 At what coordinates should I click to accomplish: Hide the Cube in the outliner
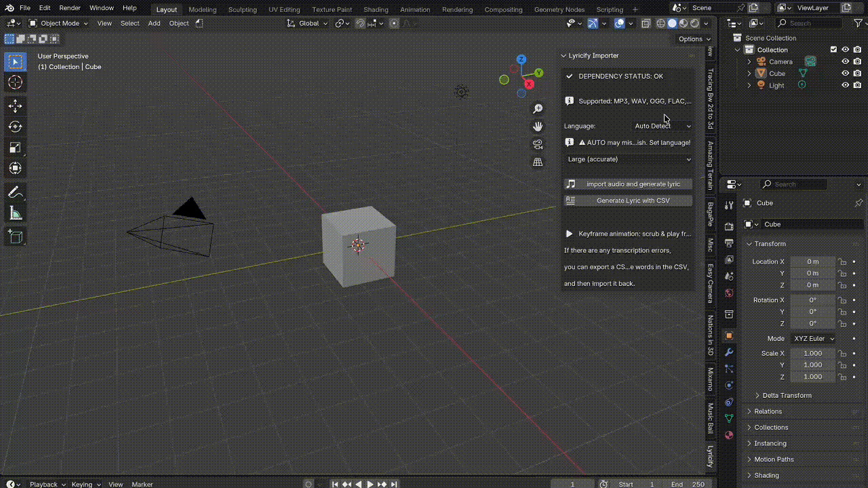(x=845, y=73)
